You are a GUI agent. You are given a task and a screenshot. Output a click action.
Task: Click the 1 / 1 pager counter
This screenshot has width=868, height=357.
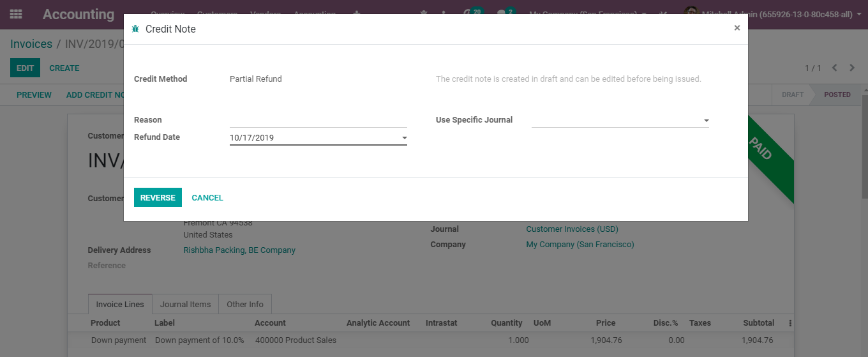812,68
